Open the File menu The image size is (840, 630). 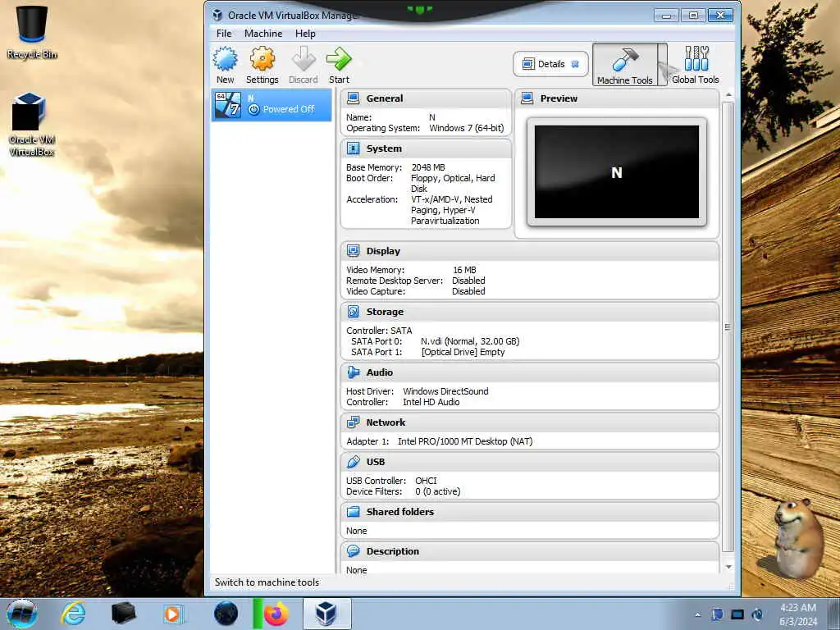point(224,33)
